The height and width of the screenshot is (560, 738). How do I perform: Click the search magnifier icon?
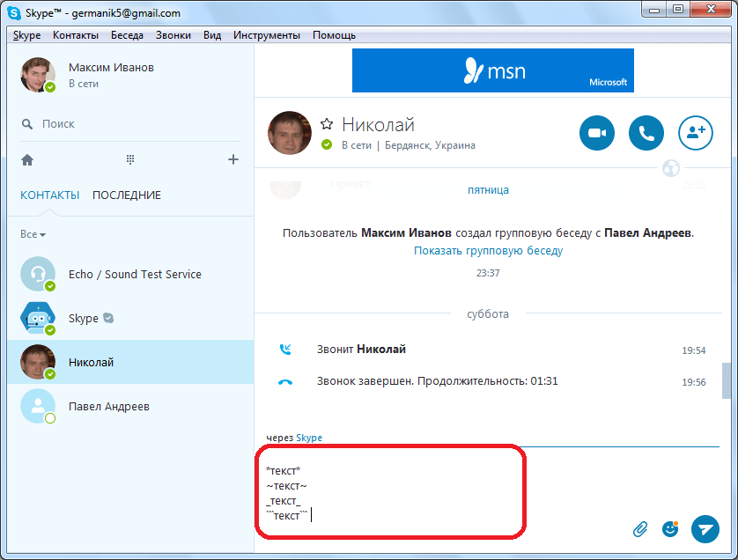(27, 124)
